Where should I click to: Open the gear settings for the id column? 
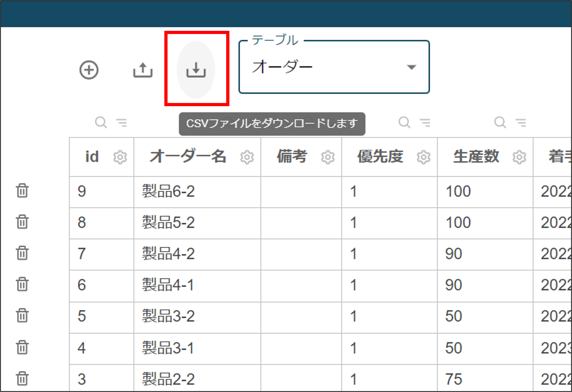[120, 157]
